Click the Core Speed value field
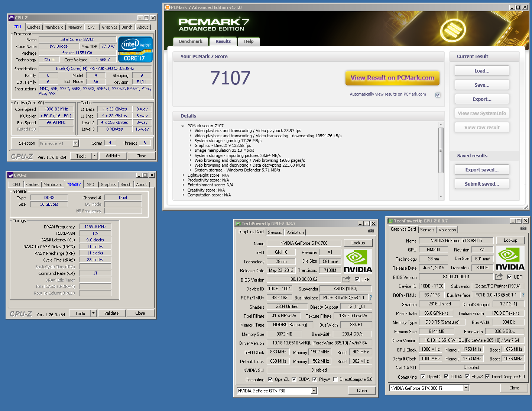532x411 pixels. point(56,109)
